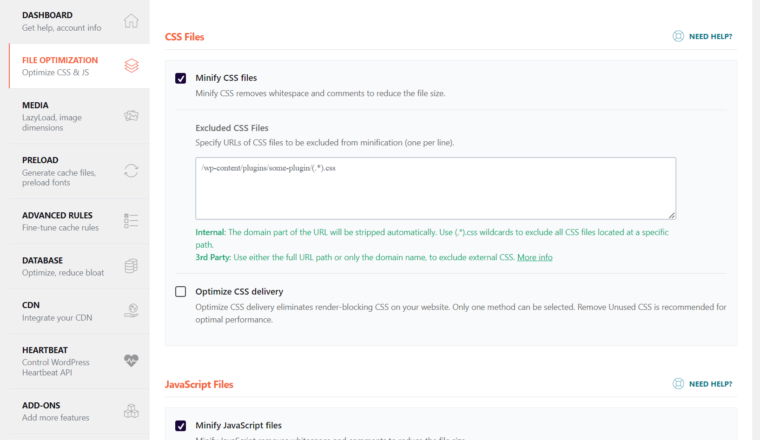The image size is (760, 440).
Task: Uncheck Minify JavaScript files checkbox
Action: click(x=180, y=425)
